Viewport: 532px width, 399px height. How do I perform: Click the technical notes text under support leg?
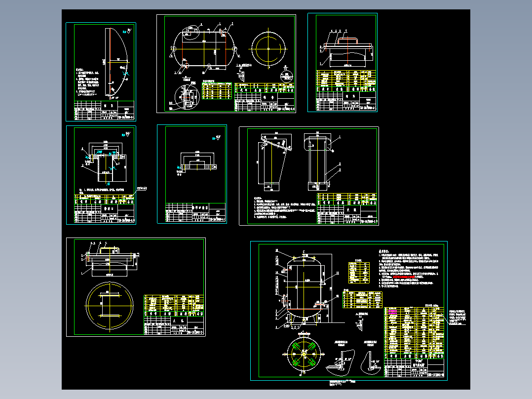point(285,207)
